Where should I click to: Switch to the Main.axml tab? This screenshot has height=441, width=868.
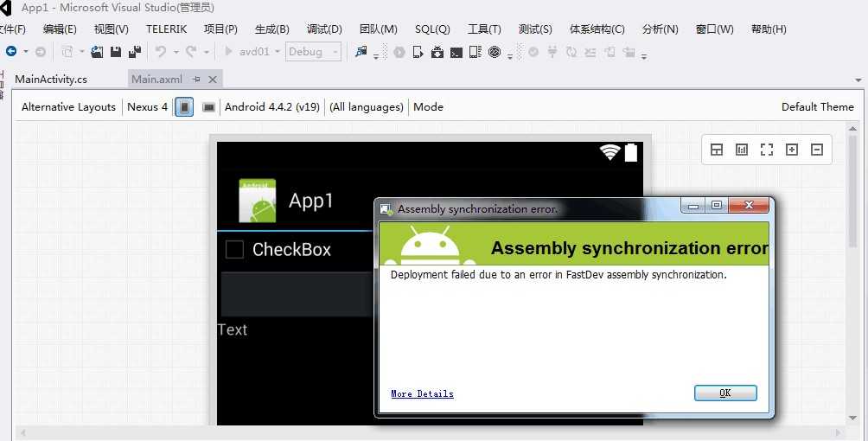coord(157,80)
